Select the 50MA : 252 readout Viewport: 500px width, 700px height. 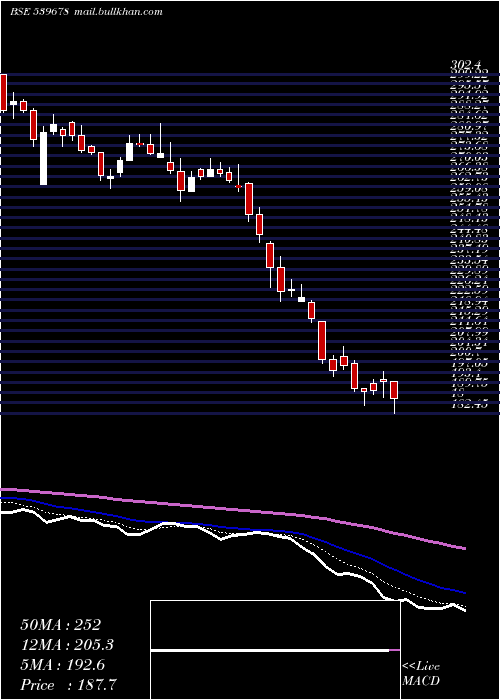tap(61, 625)
